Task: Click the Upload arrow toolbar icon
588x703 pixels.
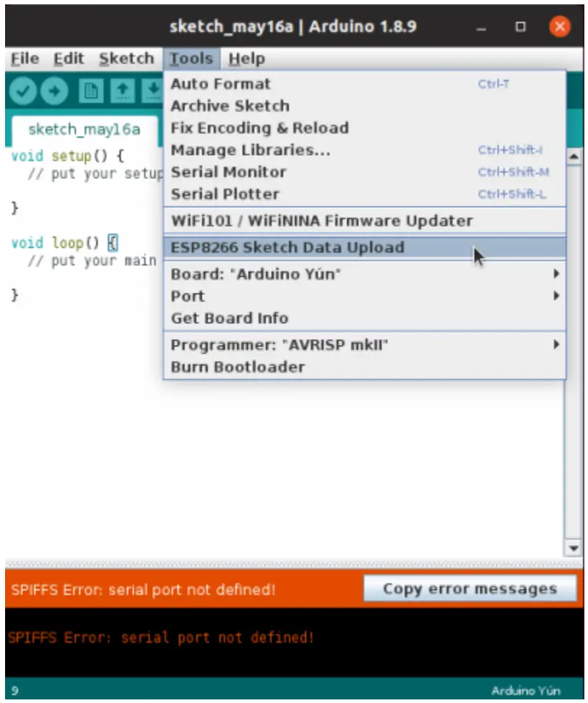Action: pos(54,91)
